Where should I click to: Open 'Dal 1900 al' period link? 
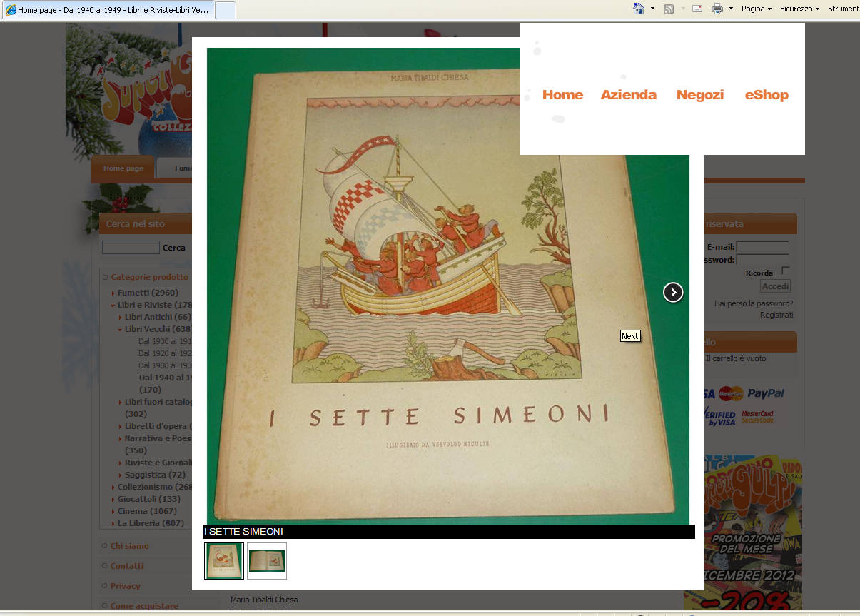pyautogui.click(x=165, y=341)
